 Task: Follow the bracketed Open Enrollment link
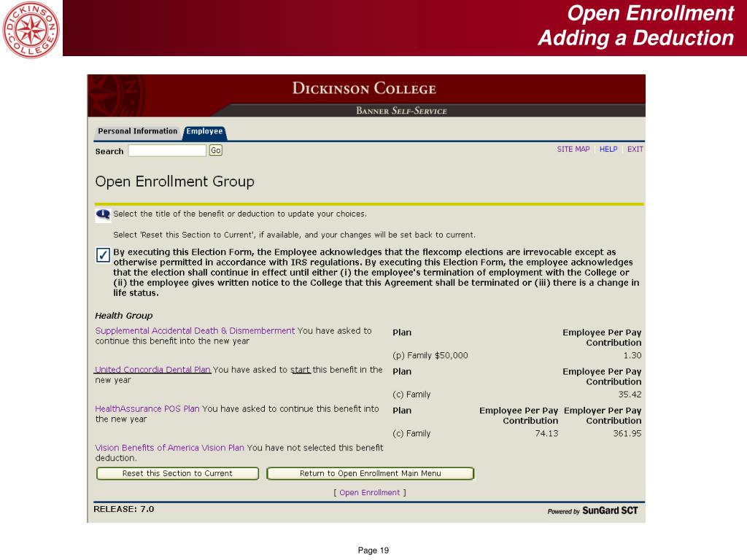(370, 492)
